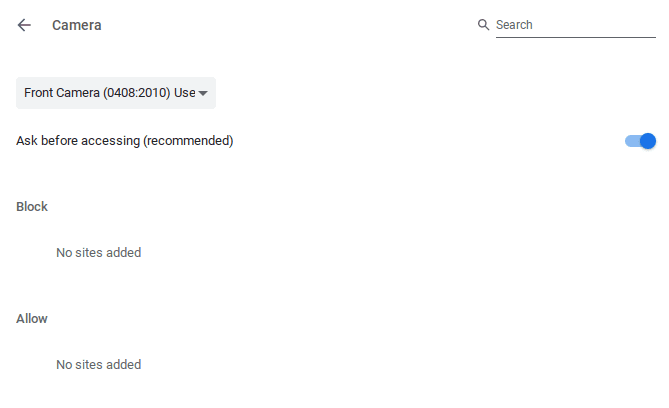Click No sites added under Block
The height and width of the screenshot is (408, 669).
pos(99,253)
